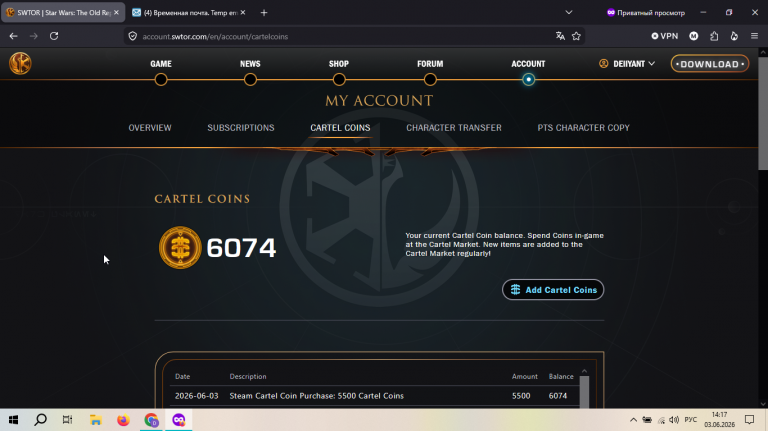This screenshot has width=768, height=431.
Task: Open Task View on the taskbar
Action: tap(68, 420)
